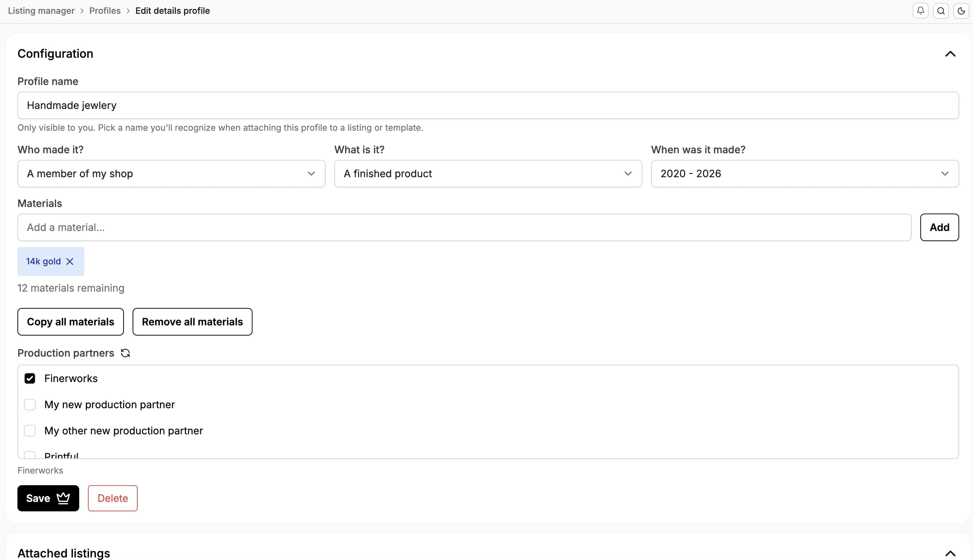The width and height of the screenshot is (973, 560).
Task: Refresh production partners list
Action: click(125, 353)
